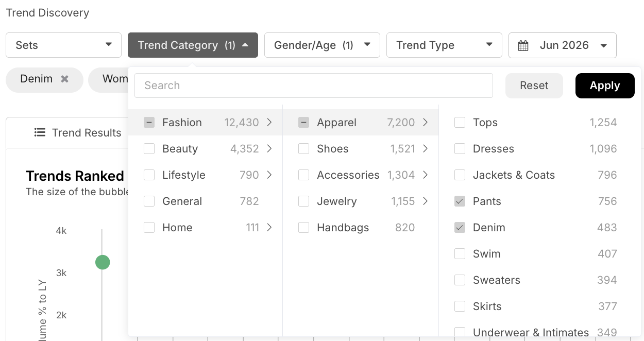Toggle the Apparel checkbox
This screenshot has width=644, height=341.
[x=303, y=123]
